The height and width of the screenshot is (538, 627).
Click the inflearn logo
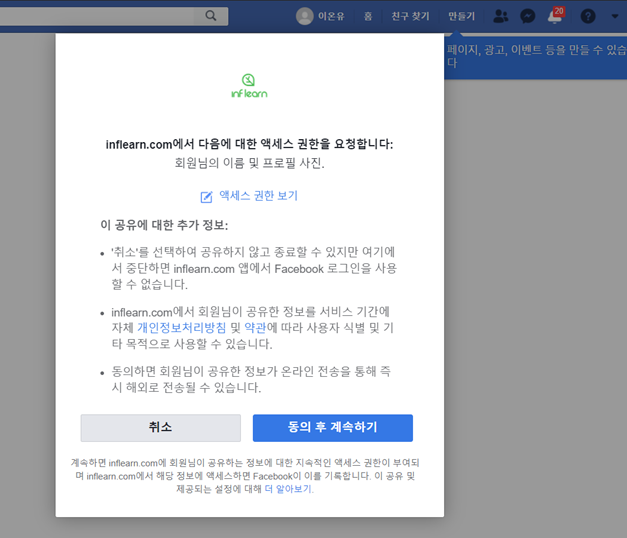point(249,86)
